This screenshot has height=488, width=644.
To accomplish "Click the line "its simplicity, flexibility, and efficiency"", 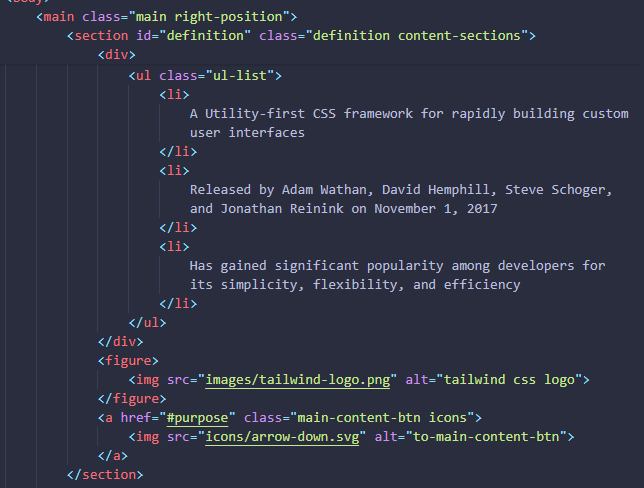I will click(355, 285).
